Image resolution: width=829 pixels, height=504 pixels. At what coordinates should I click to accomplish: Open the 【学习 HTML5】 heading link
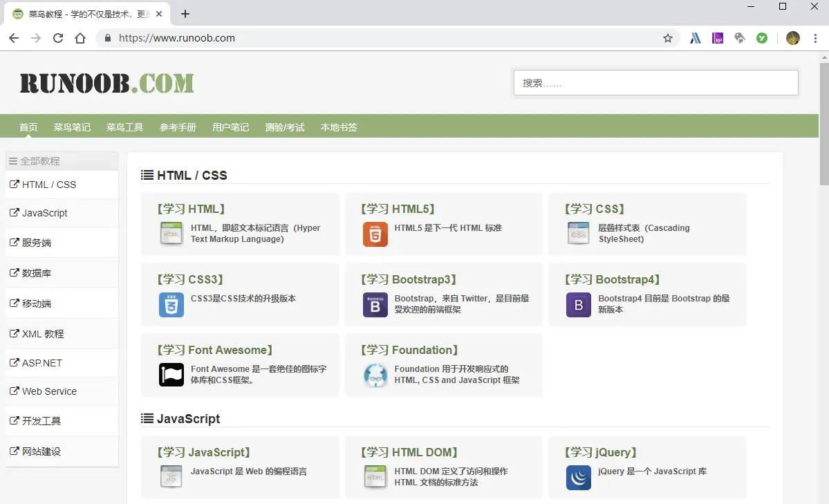(x=398, y=209)
